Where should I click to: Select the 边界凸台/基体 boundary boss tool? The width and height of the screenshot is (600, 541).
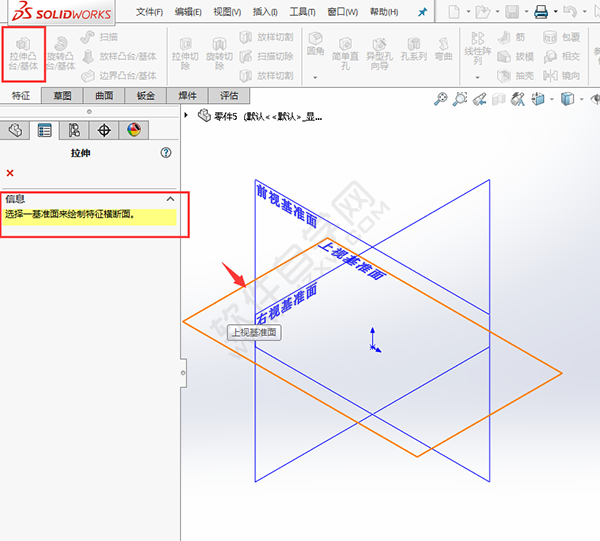coord(119,76)
